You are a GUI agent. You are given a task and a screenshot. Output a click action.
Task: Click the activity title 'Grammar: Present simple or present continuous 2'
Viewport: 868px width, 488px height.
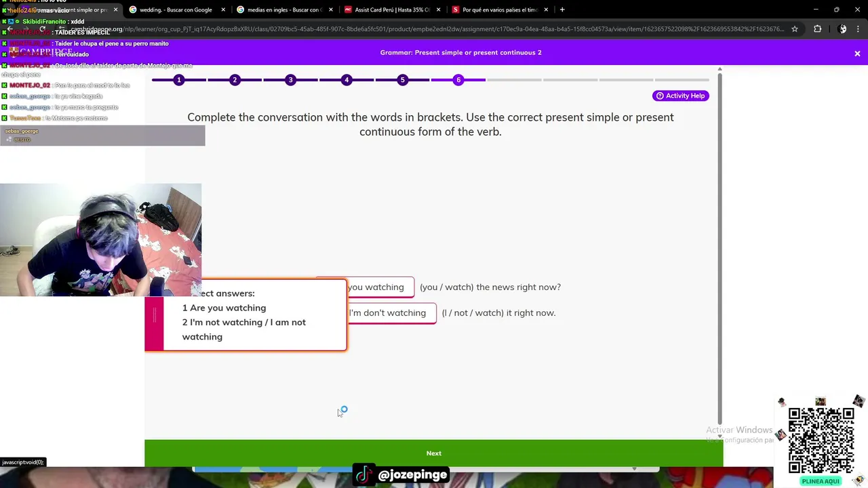(x=460, y=52)
